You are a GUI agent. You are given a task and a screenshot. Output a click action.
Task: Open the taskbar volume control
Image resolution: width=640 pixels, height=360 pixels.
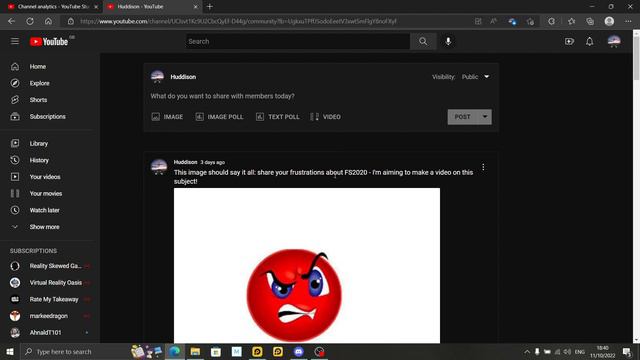(567, 351)
